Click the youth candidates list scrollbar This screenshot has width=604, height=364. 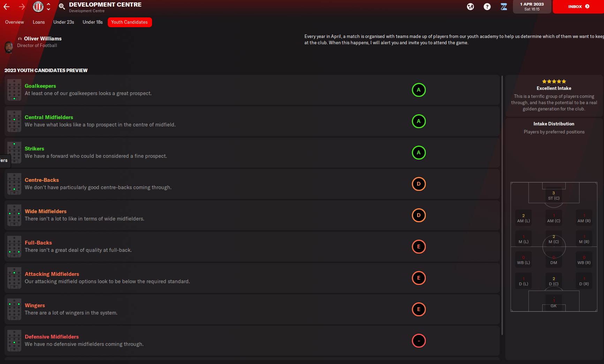point(502,206)
